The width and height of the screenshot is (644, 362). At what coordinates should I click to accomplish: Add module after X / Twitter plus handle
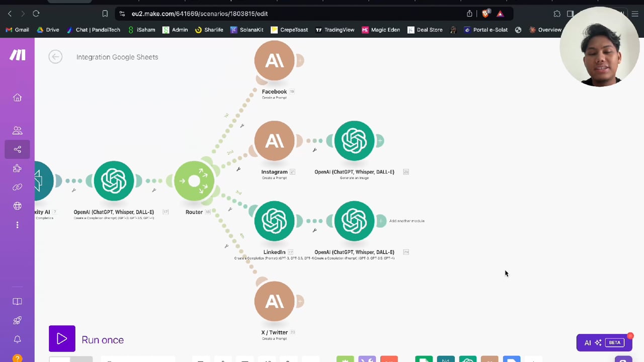tap(299, 302)
